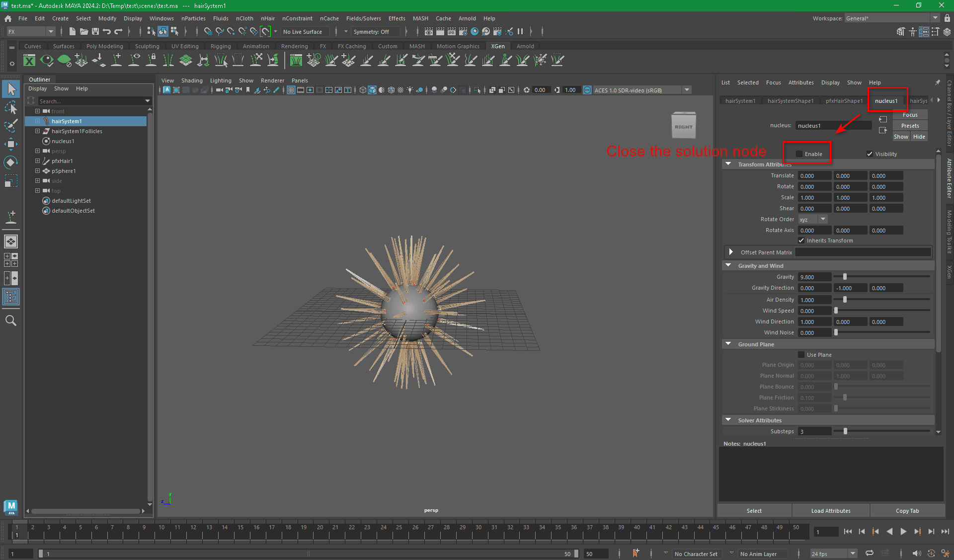Click the Save Scene icon in the status line
954x560 pixels.
[x=95, y=32]
